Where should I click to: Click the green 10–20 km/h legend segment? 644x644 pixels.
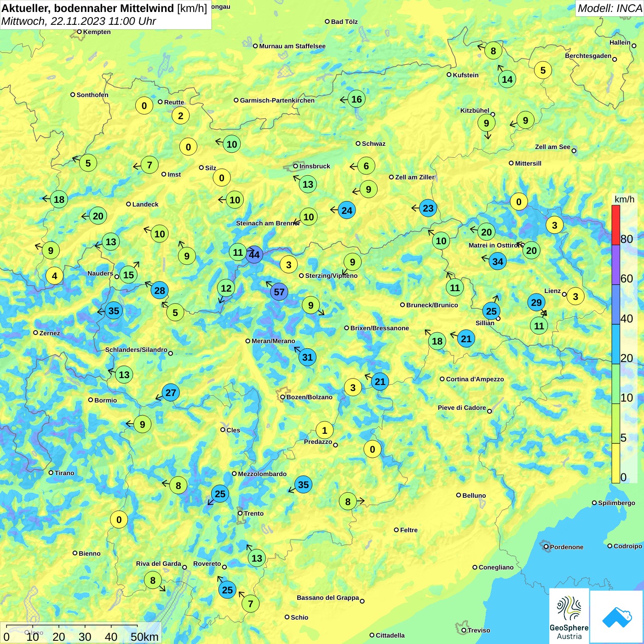tap(615, 384)
